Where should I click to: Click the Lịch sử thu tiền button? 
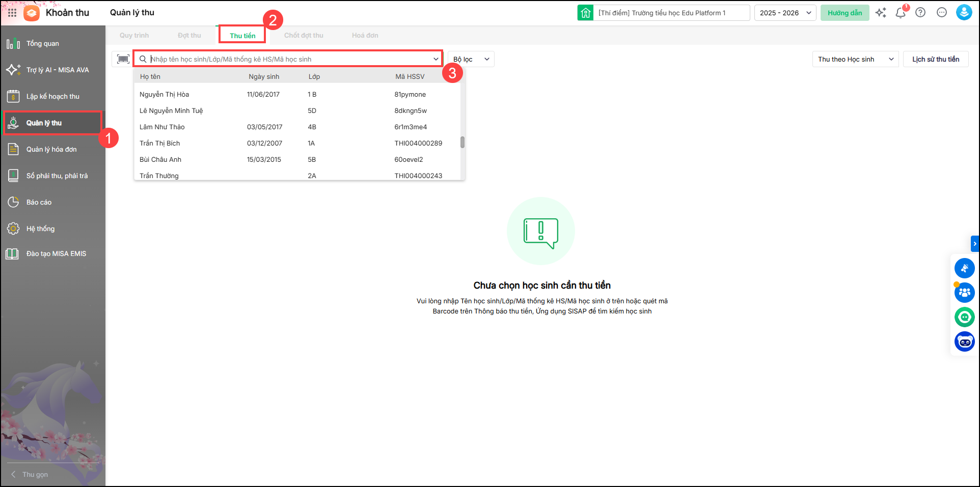935,59
